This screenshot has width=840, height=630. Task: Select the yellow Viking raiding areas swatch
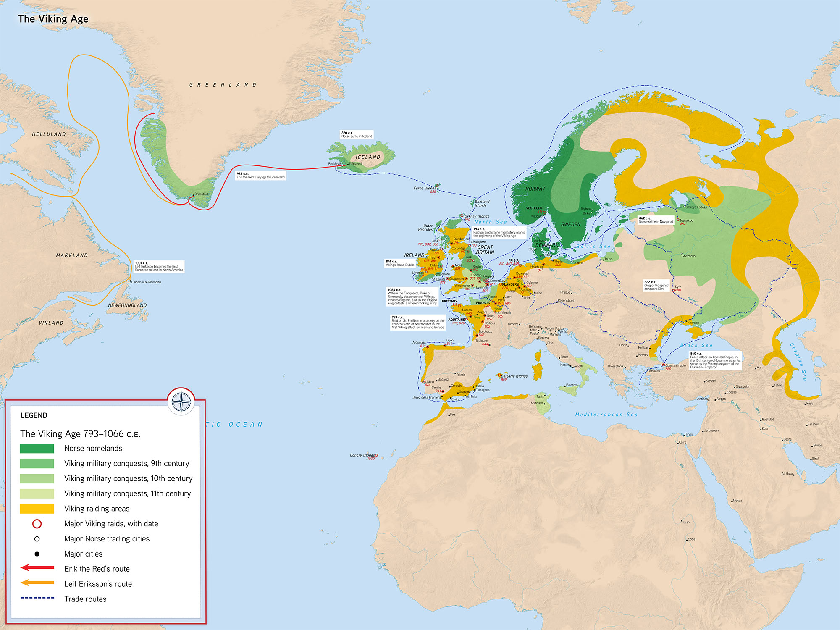point(37,509)
